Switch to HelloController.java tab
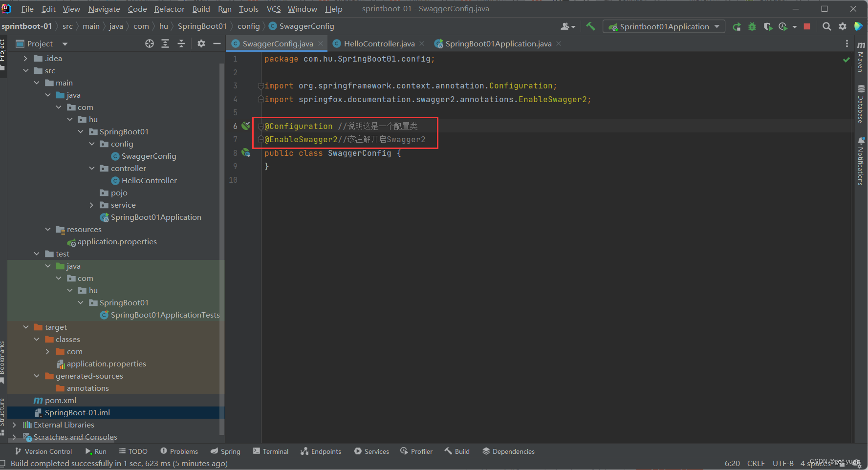The image size is (868, 470). pos(379,44)
